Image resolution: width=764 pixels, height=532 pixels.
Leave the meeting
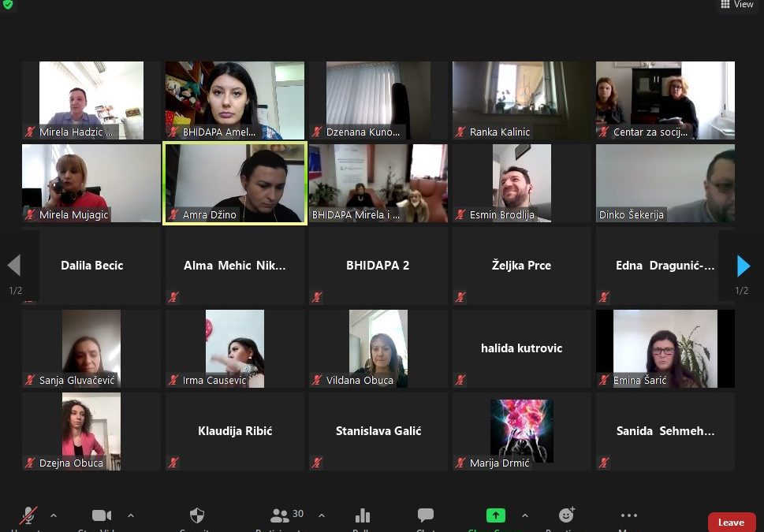pos(731,522)
